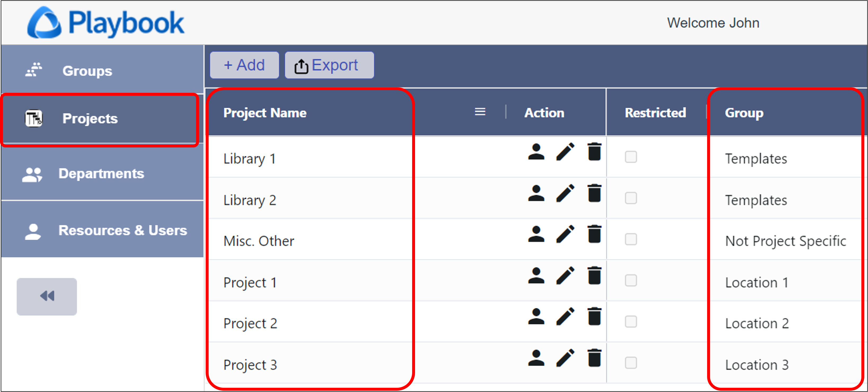This screenshot has width=868, height=392.
Task: Click the pencil icon for Library 2
Action: pyautogui.click(x=565, y=193)
